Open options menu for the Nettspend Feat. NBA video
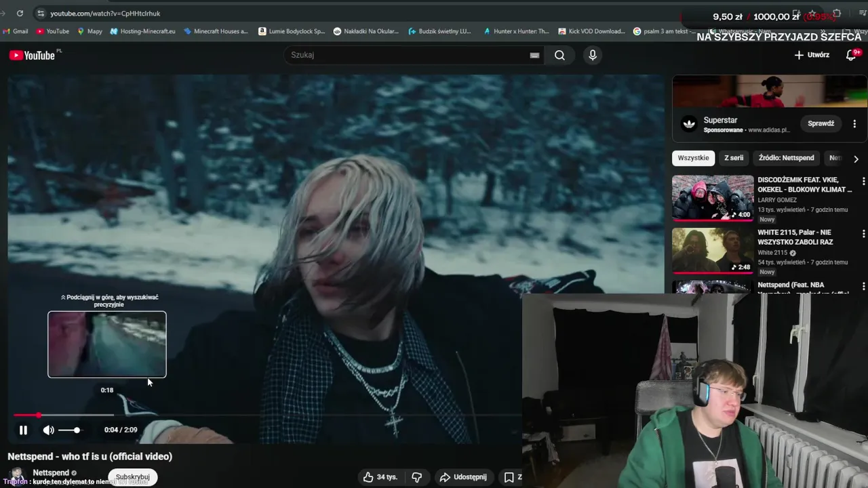868x488 pixels. click(863, 286)
